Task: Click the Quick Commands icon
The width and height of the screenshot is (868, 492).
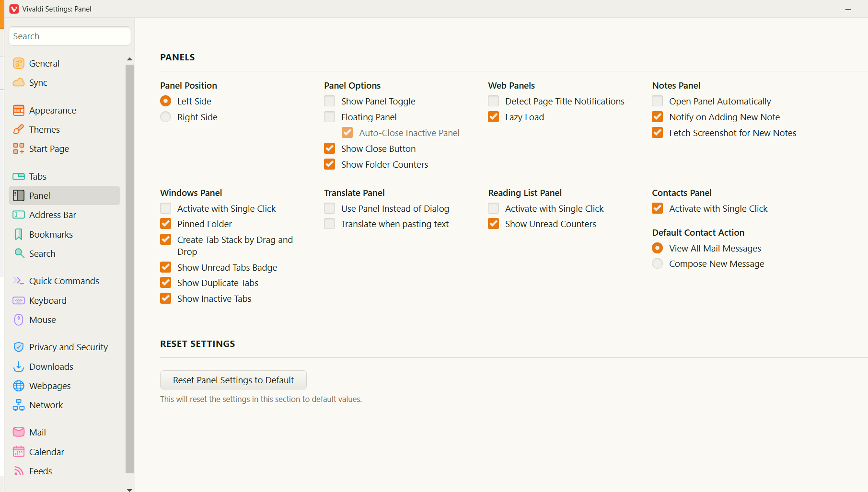Action: 19,281
